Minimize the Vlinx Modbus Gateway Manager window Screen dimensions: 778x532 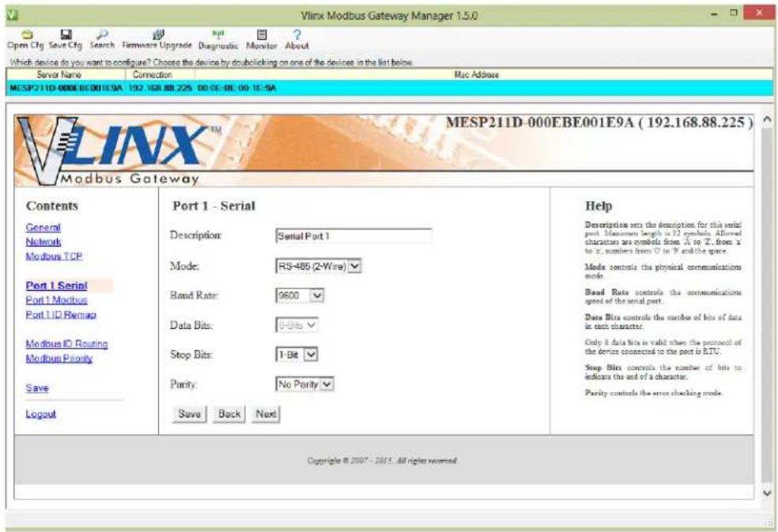715,14
